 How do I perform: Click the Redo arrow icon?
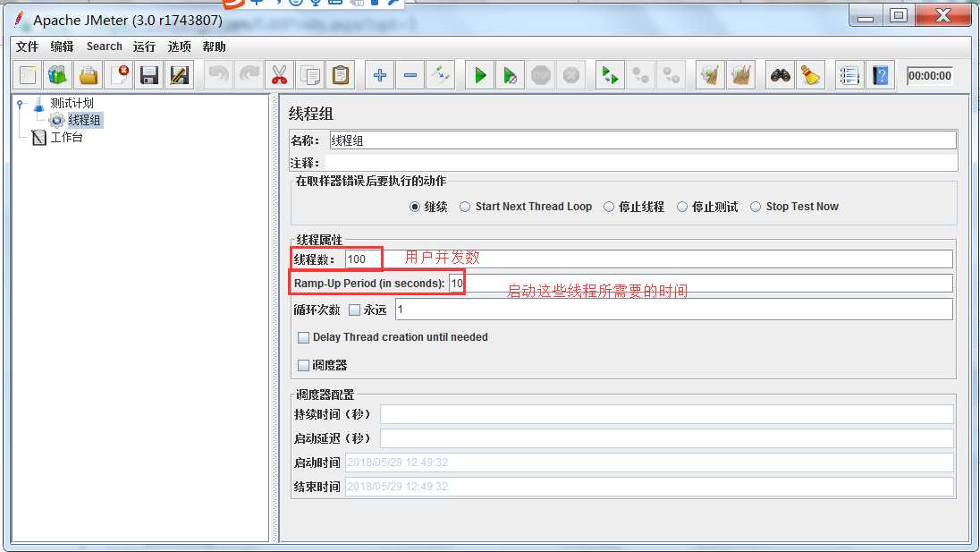pos(249,76)
